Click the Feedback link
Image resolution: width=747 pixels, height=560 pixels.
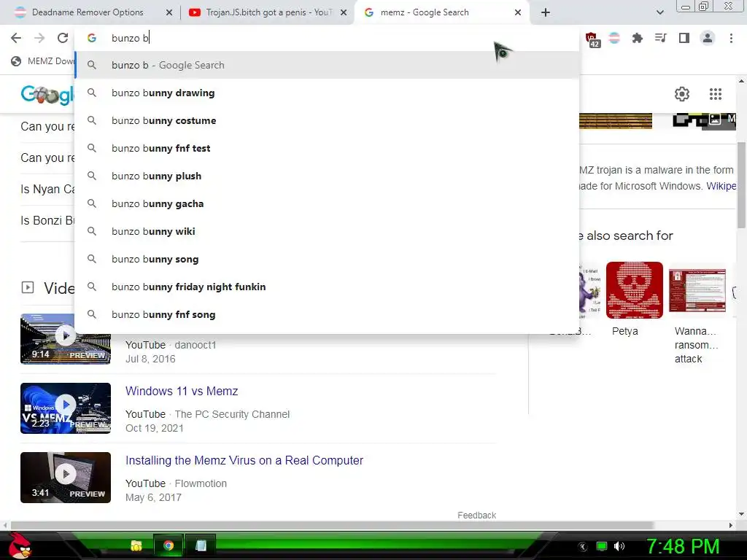coord(476,516)
